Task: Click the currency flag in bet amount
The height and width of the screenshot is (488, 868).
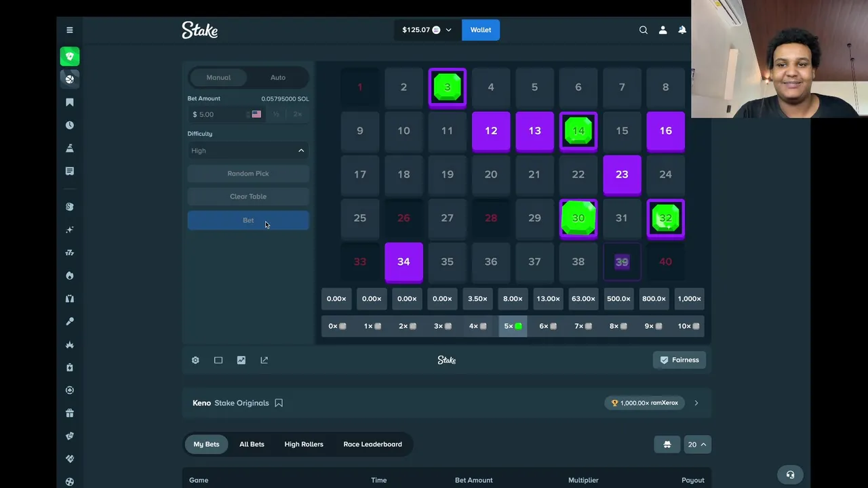Action: 256,115
